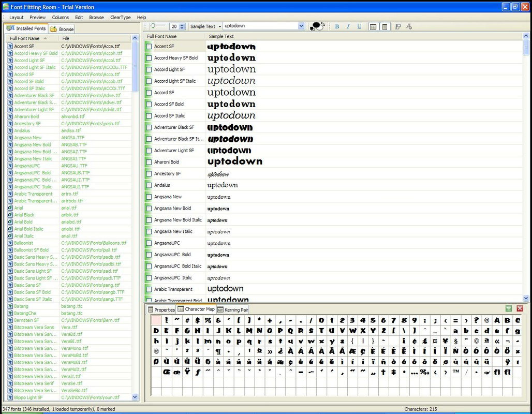The height and width of the screenshot is (414, 532).
Task: Open the Layout menu
Action: click(x=16, y=17)
